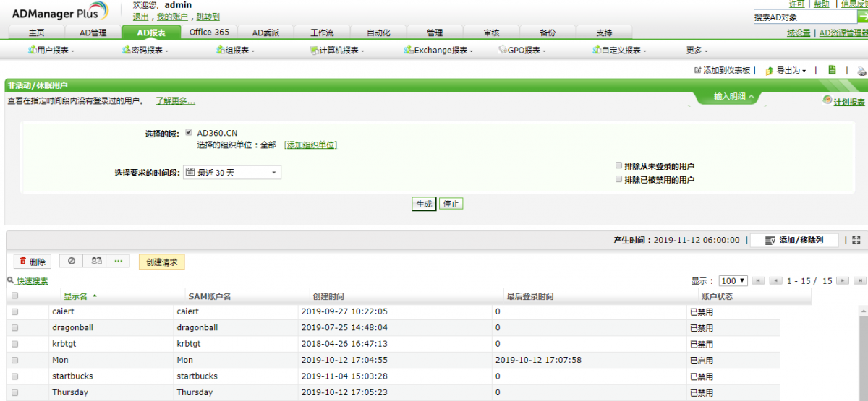Click the printer icon
The image size is (868, 401).
pyautogui.click(x=861, y=71)
